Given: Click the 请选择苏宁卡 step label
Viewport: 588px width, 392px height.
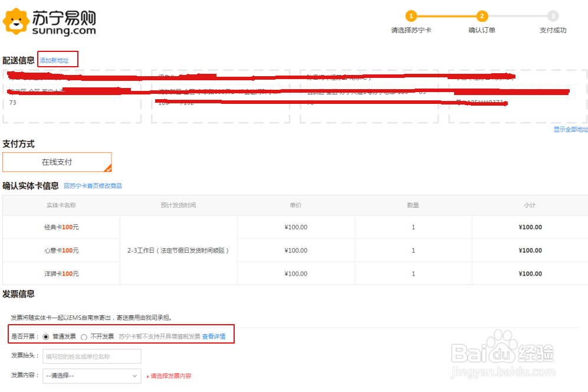Looking at the screenshot, I should (411, 31).
